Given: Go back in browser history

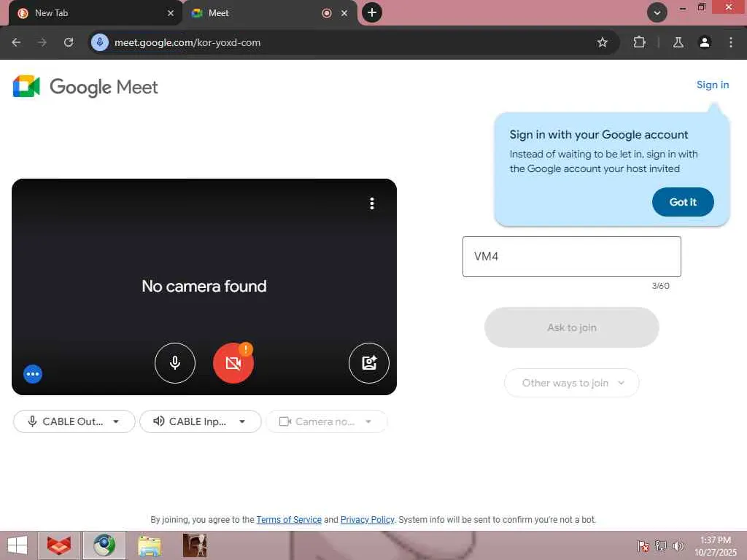Looking at the screenshot, I should 16,42.
